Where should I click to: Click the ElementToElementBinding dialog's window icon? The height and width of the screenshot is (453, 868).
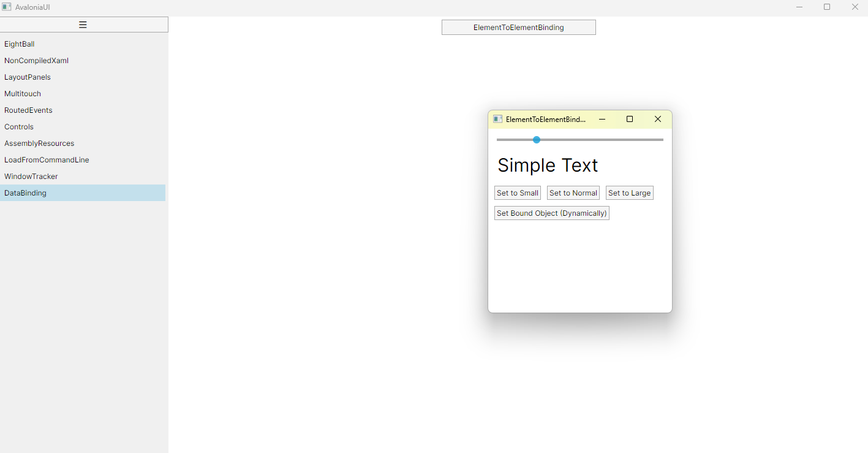498,119
